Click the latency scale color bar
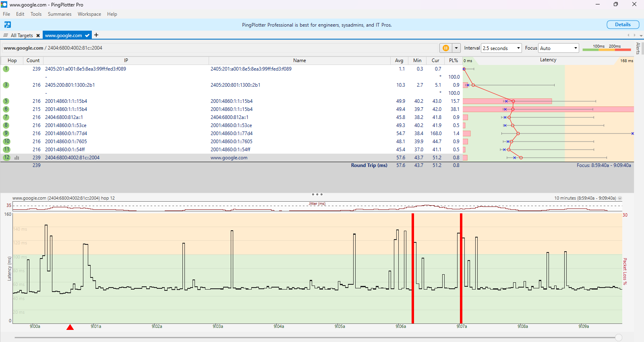 click(x=607, y=50)
